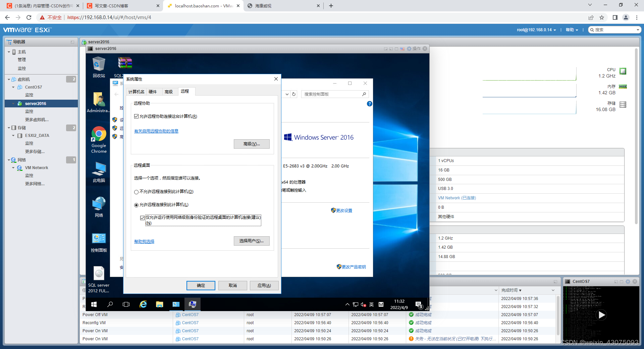
Task: Toggle 允许远程协助连接这台计算机 checkbox
Action: point(136,116)
